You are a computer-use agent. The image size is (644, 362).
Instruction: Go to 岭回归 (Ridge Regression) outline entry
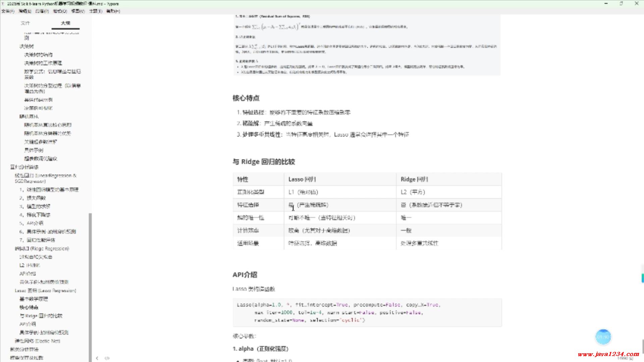(x=42, y=248)
